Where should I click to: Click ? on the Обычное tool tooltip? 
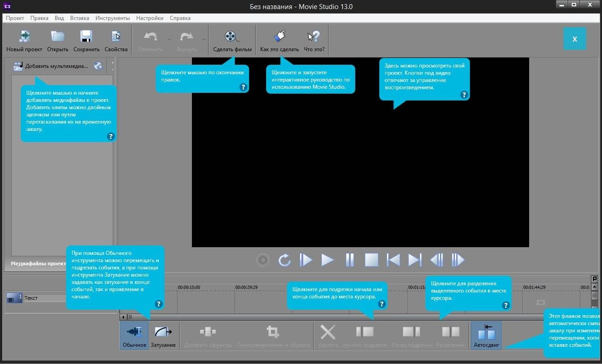tap(158, 304)
